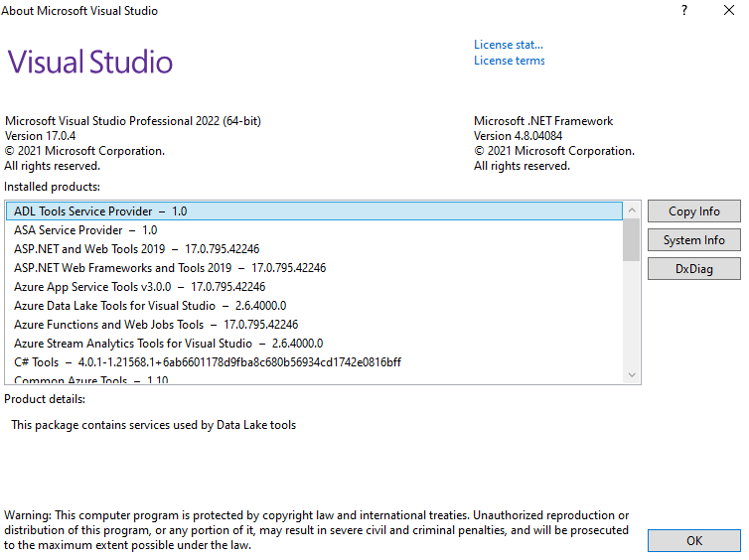Click the installed products scrollbar thumb

[x=632, y=239]
